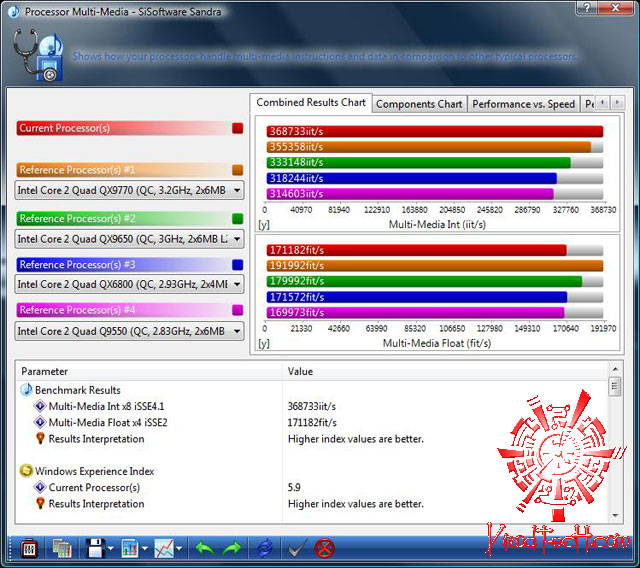Open the line graph icon's dropdown arrow
The width and height of the screenshot is (640, 568).
pos(179,549)
